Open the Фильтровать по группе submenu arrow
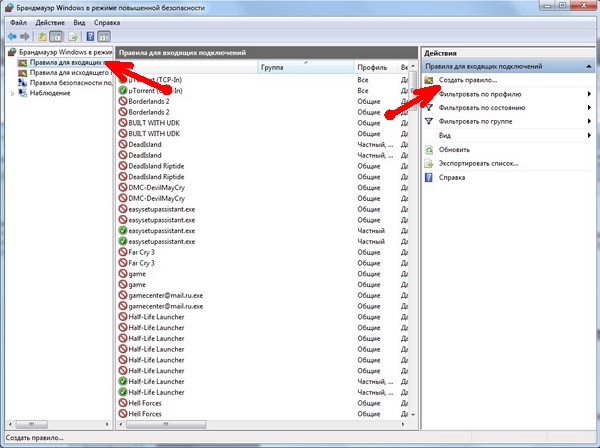The image size is (600, 448). [589, 121]
